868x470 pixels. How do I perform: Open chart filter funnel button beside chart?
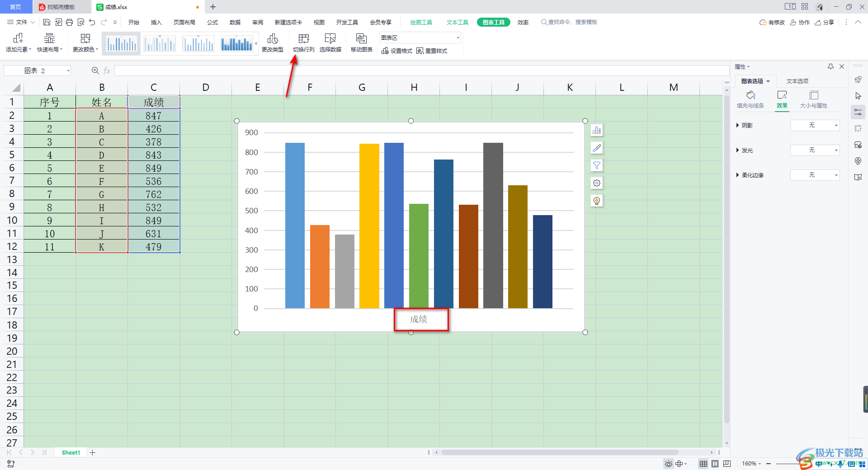click(597, 165)
